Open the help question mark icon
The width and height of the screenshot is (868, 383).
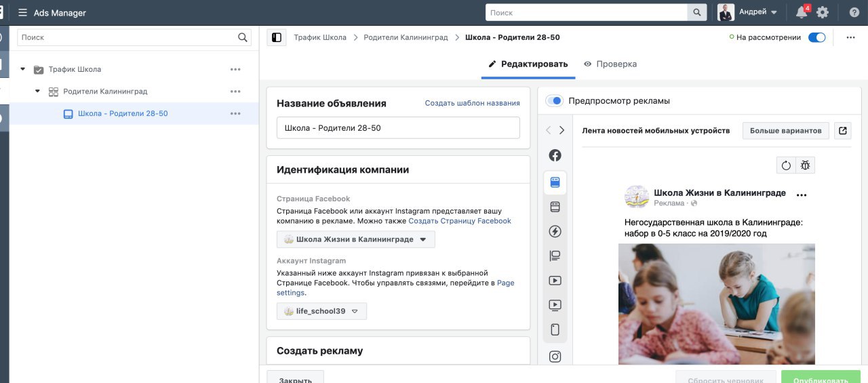[854, 12]
